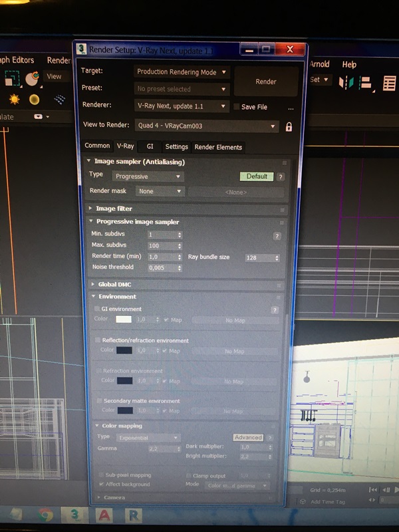Enable the Clamp output checkbox
The image size is (399, 532).
click(x=189, y=475)
